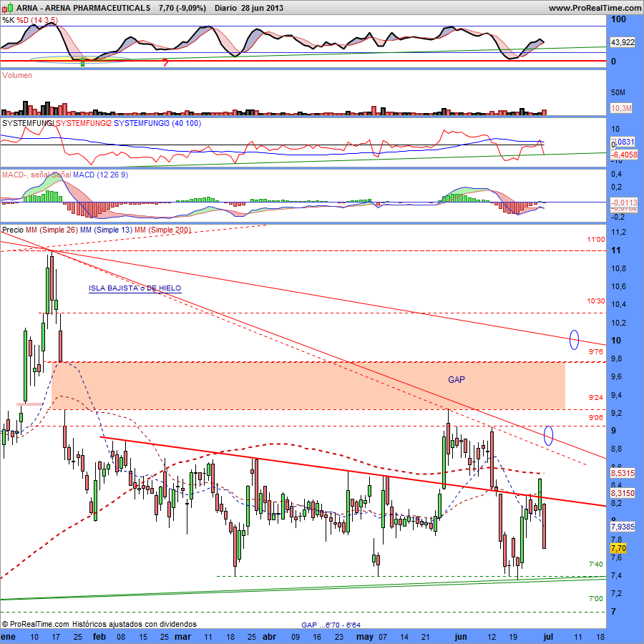Screen dimensions: 644x644
Task: Click the Volumen panel label
Action: pyautogui.click(x=17, y=75)
